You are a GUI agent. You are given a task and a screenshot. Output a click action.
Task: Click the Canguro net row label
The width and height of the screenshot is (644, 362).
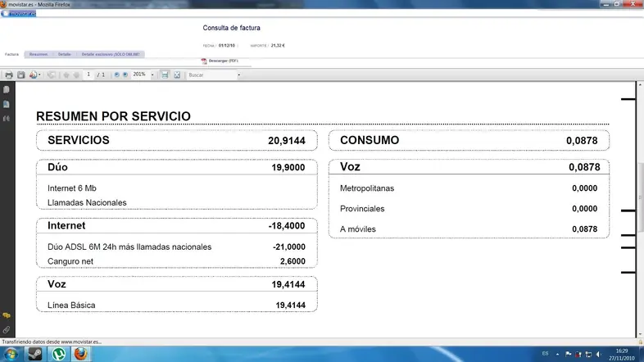point(70,261)
